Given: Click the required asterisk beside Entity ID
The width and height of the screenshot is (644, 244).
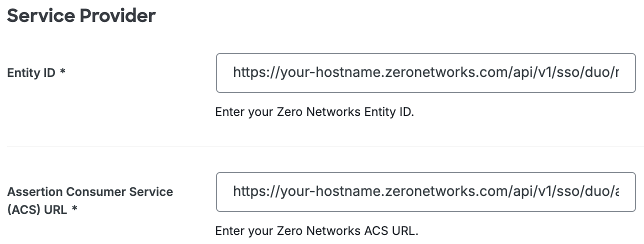Looking at the screenshot, I should coord(62,73).
